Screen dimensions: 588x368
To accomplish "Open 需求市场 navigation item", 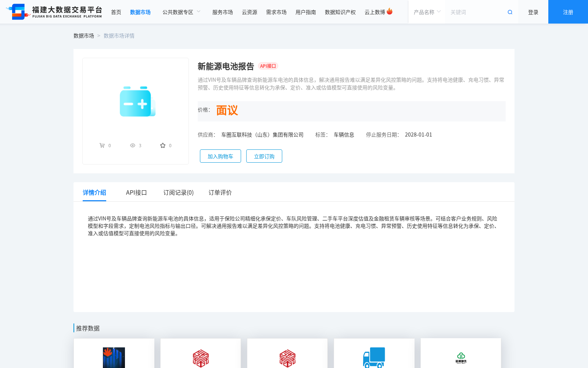I will [x=276, y=12].
